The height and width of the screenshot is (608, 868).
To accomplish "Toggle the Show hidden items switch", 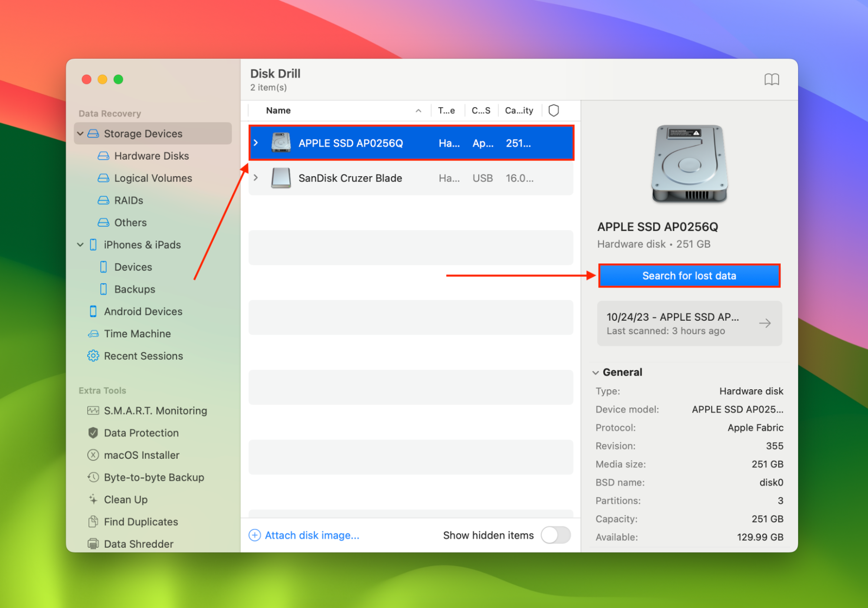I will tap(556, 535).
